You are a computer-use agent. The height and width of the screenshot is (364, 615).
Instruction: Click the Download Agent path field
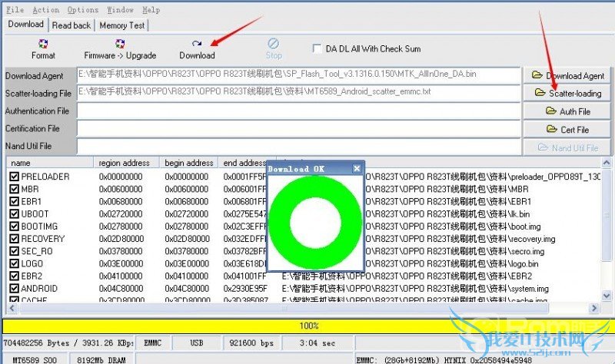pyautogui.click(x=298, y=74)
